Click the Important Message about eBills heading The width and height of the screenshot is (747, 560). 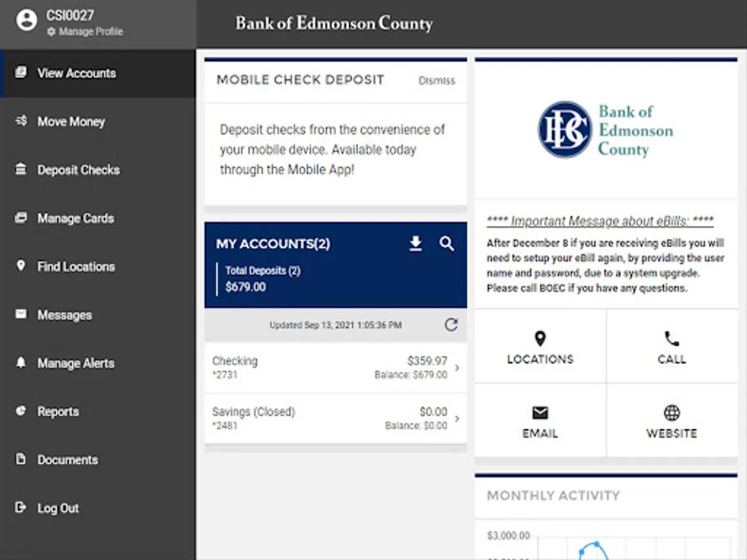[x=600, y=221]
